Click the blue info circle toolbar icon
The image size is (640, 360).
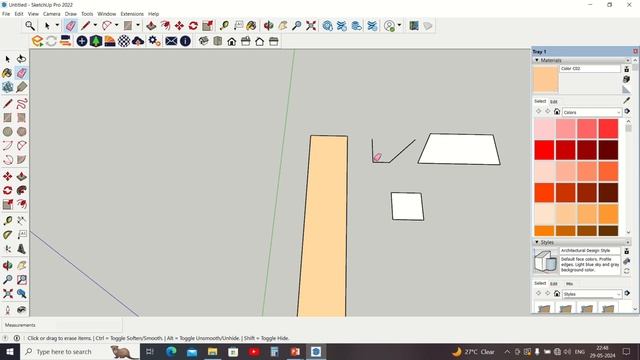click(x=185, y=41)
